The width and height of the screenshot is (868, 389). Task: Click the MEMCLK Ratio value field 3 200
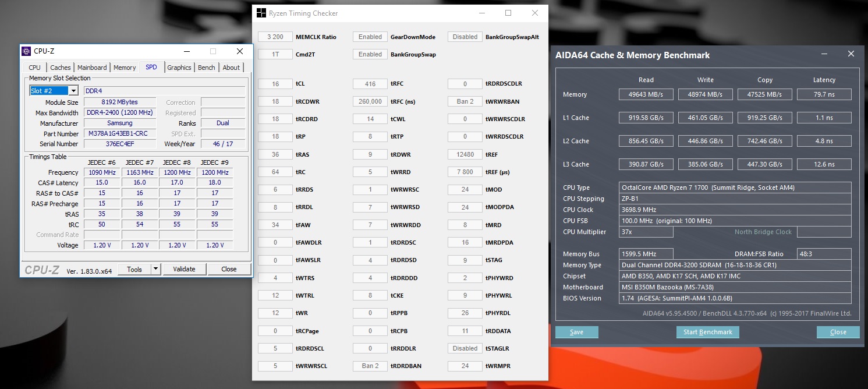coord(275,37)
